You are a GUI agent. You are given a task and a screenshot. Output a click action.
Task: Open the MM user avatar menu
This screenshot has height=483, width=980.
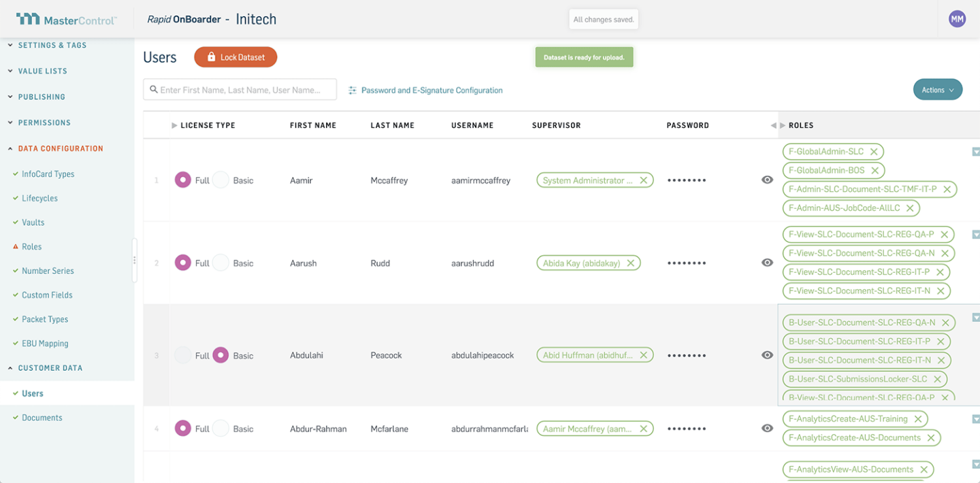pos(957,18)
